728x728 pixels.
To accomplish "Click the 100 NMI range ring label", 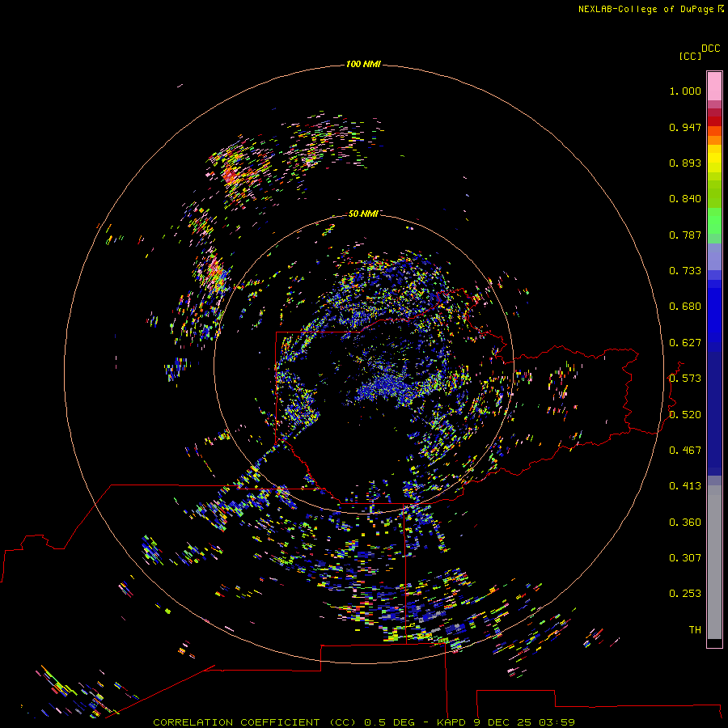I will (x=363, y=64).
